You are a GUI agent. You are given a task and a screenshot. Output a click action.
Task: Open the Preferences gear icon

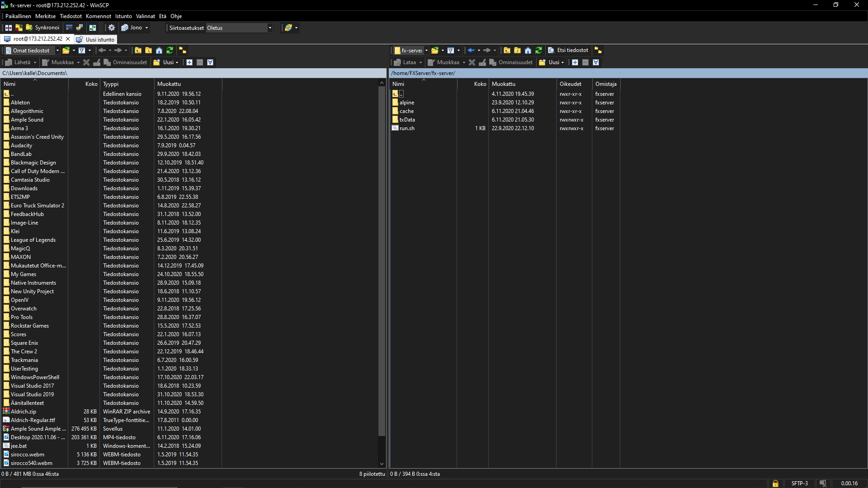pos(112,28)
